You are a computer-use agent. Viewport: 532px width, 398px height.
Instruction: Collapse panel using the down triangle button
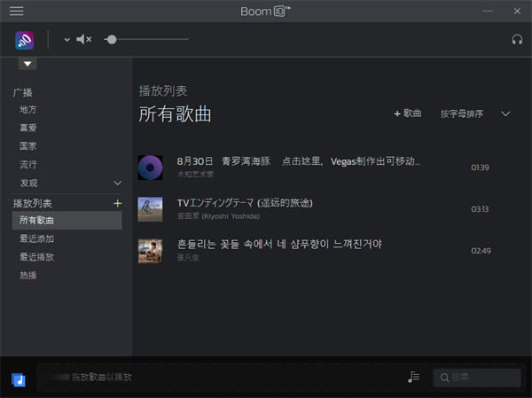(27, 64)
